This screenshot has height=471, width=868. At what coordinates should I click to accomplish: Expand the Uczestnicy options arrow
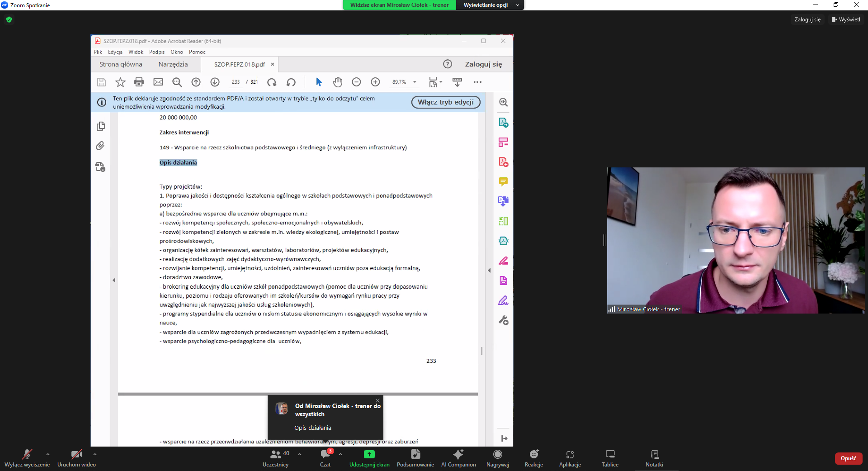tap(300, 454)
